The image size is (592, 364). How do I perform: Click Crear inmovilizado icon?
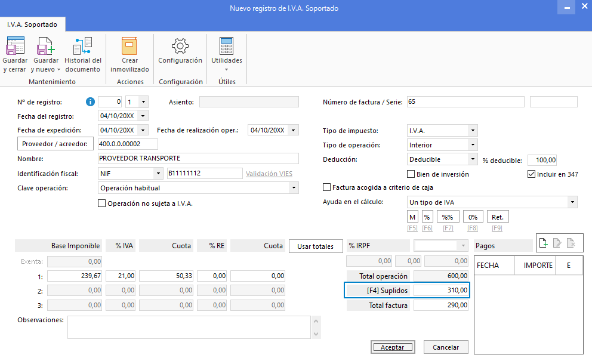129,46
